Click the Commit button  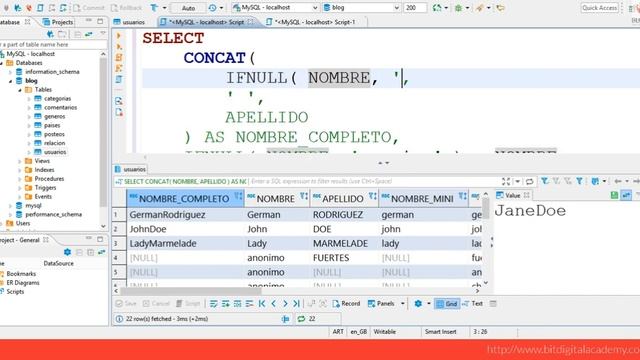(x=89, y=8)
